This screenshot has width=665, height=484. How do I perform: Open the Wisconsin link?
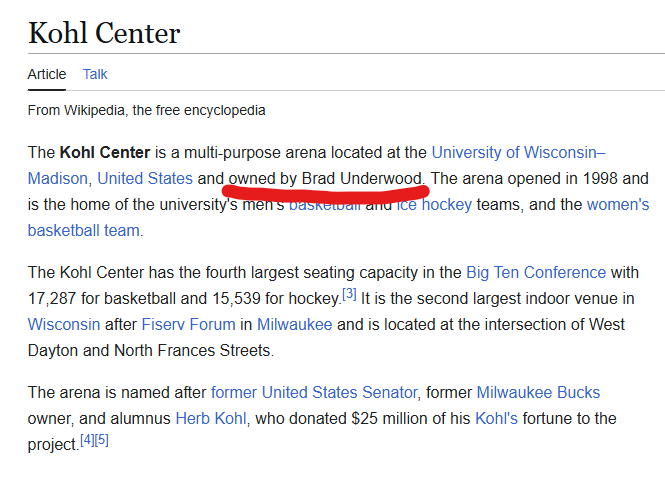coord(64,324)
